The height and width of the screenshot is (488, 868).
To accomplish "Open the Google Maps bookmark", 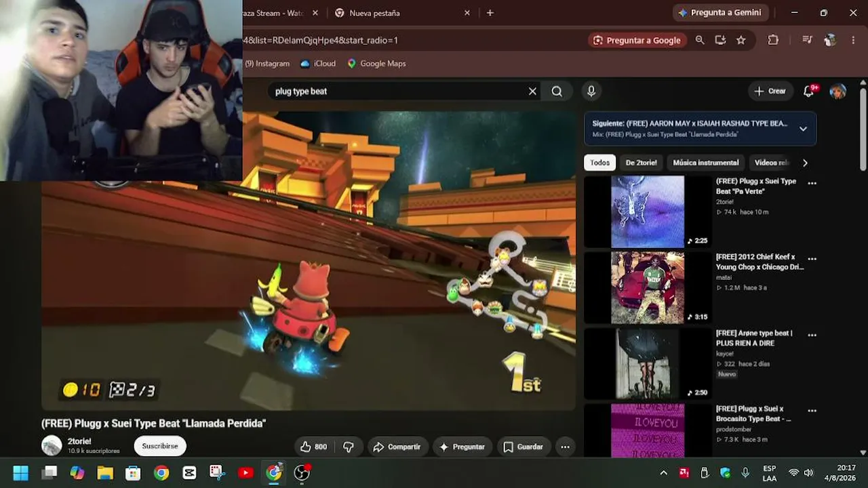I will 376,64.
